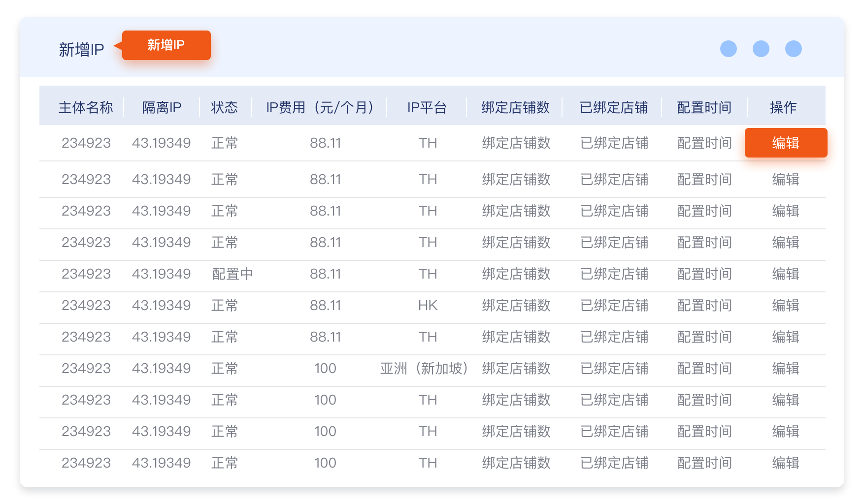Click 编辑 in the 配置中 status row
The image size is (864, 504).
786,274
